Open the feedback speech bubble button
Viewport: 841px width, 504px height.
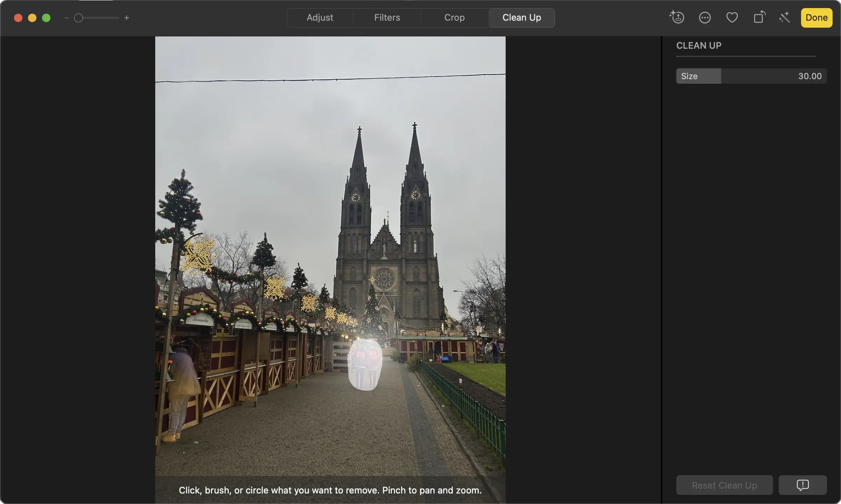pos(802,485)
